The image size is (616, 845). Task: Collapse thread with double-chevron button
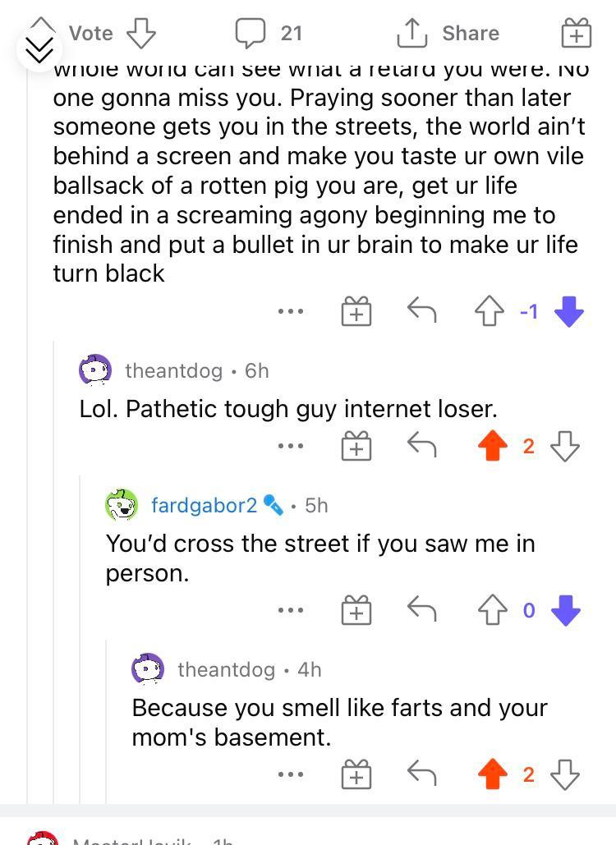pos(39,51)
